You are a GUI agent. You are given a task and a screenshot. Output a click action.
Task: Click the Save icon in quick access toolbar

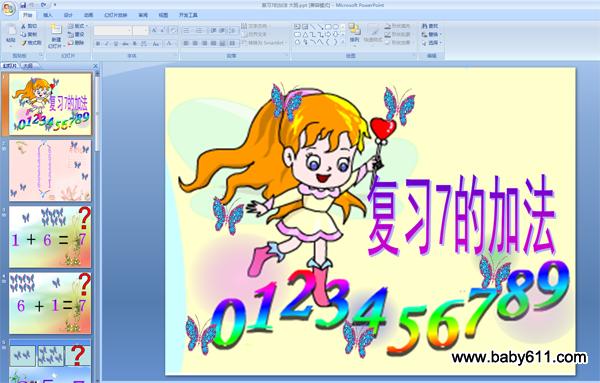click(x=23, y=5)
